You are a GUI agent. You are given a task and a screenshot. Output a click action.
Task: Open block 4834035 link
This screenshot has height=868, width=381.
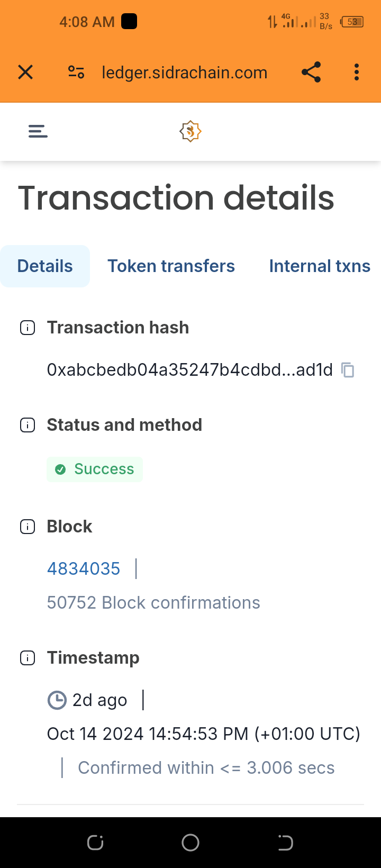tap(84, 569)
